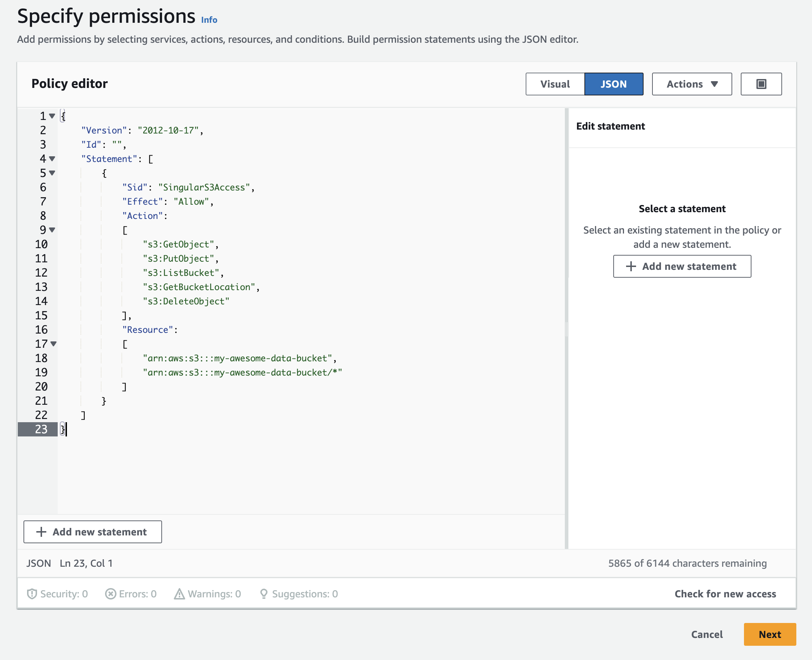Place cursor on "s3:PutObject" action
Viewport: 812px width, 660px height.
point(178,258)
